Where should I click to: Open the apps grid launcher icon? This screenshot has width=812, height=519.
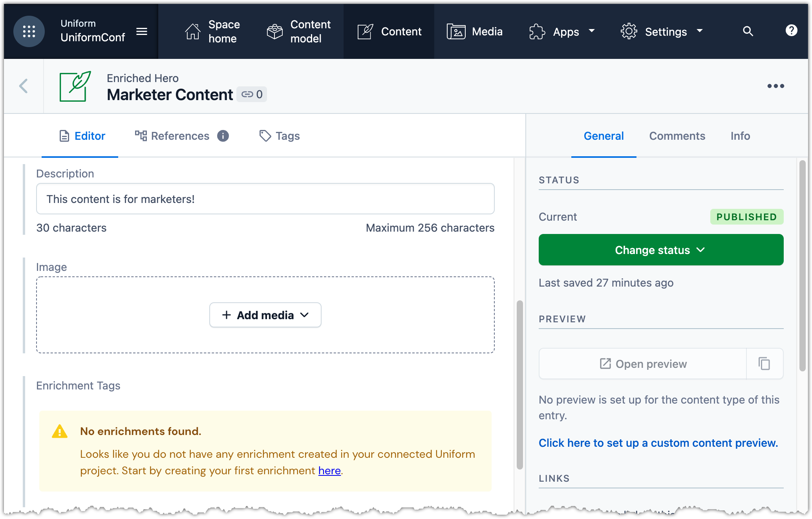[x=29, y=31]
